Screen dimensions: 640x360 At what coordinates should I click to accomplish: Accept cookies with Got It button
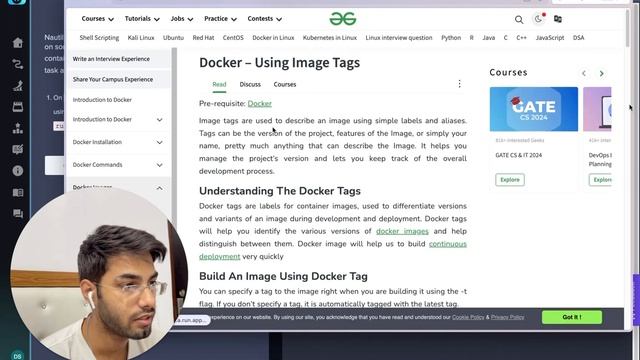(x=572, y=317)
